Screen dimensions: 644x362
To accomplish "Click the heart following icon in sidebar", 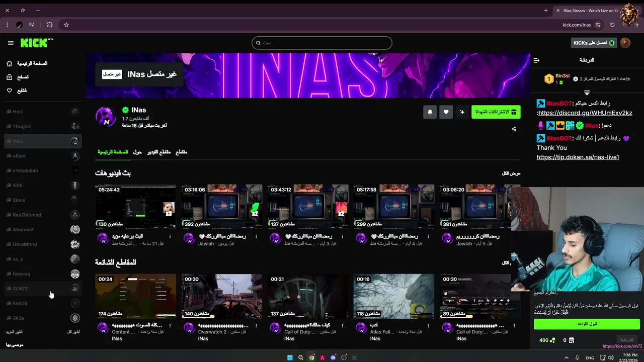I will (x=10, y=90).
